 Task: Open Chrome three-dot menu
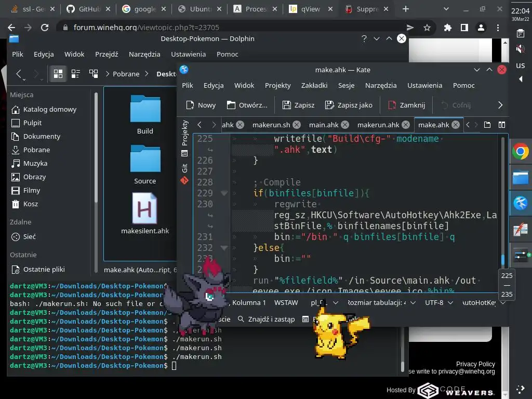click(498, 28)
